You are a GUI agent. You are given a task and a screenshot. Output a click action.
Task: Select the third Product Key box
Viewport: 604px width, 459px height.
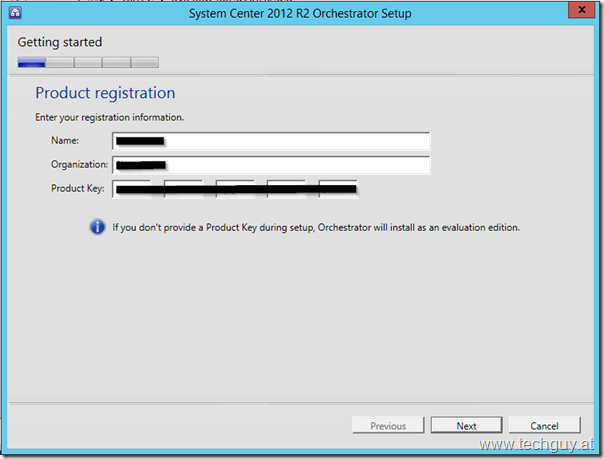[x=235, y=188]
